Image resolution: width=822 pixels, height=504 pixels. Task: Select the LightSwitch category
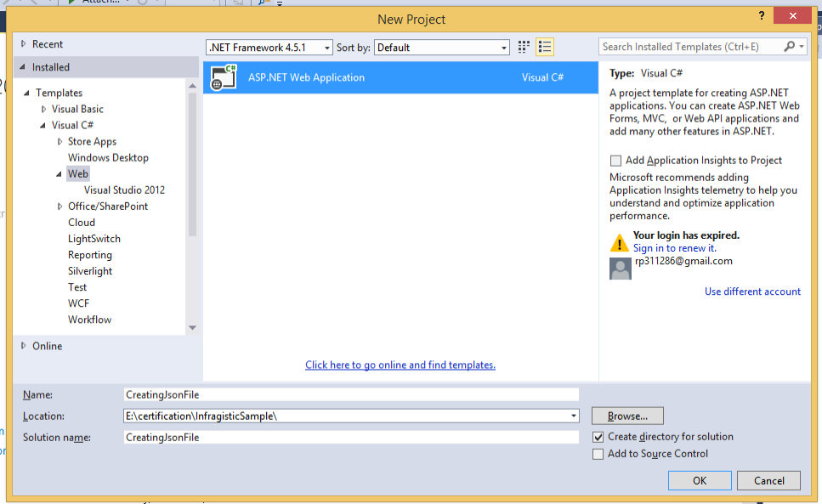94,239
